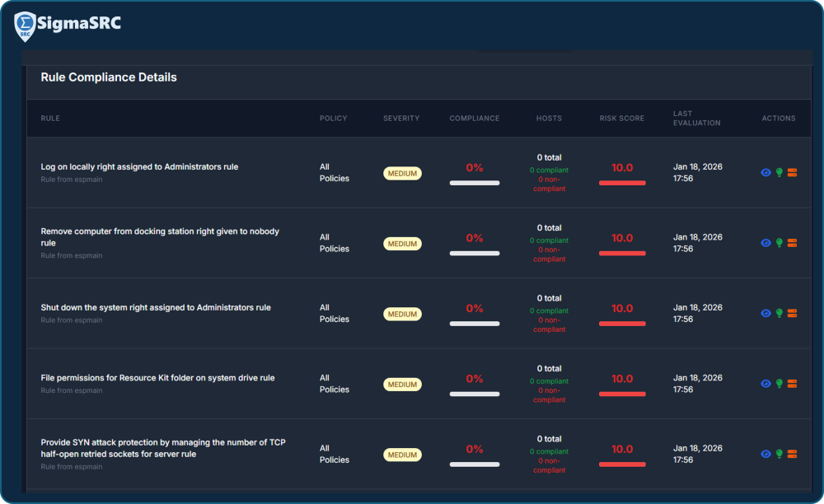824x504 pixels.
Task: View details of docking station rule
Action: 765,243
